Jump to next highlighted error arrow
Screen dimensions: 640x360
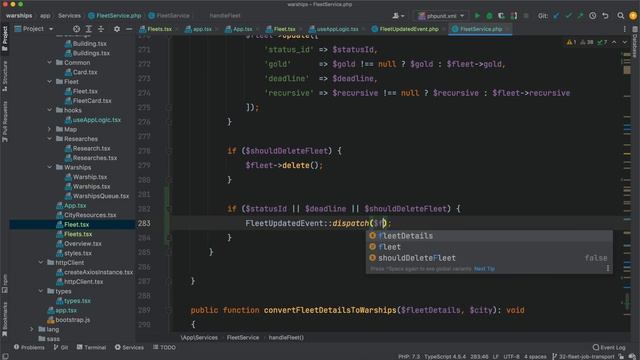[624, 42]
